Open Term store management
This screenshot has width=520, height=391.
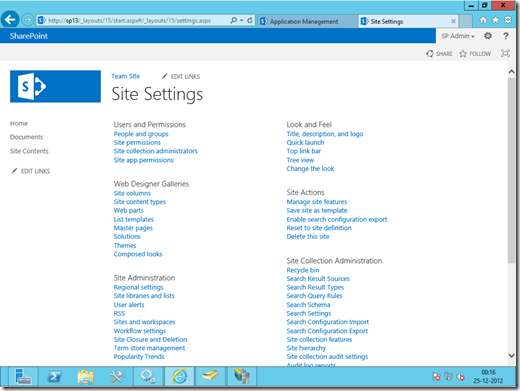149,348
